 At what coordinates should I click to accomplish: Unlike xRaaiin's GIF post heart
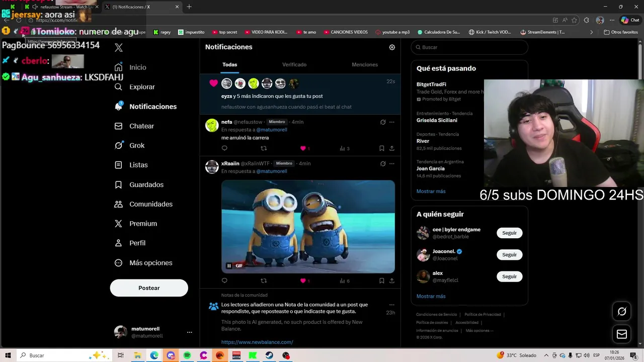(303, 281)
